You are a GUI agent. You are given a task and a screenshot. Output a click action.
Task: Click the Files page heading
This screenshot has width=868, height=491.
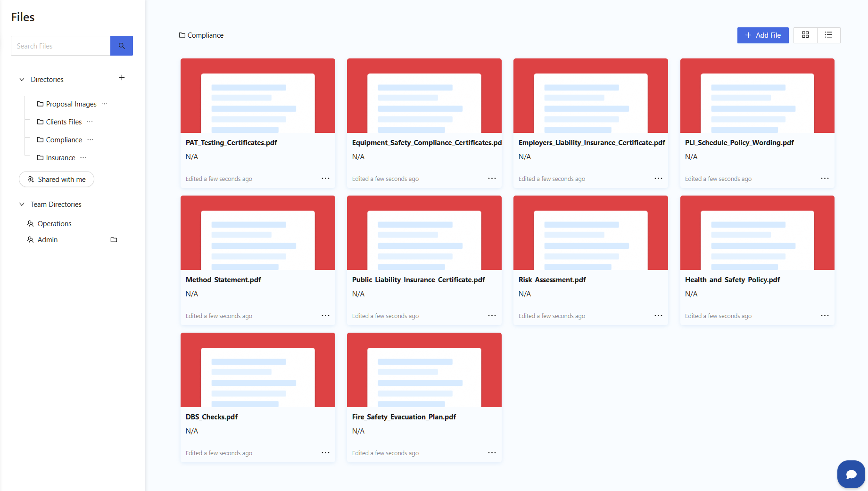tap(23, 17)
